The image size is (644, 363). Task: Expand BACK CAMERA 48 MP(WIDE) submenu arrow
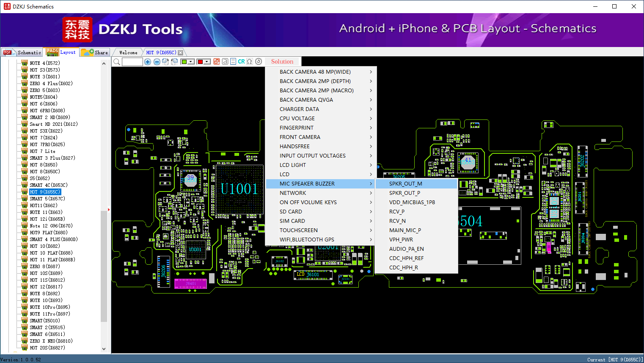click(x=371, y=72)
